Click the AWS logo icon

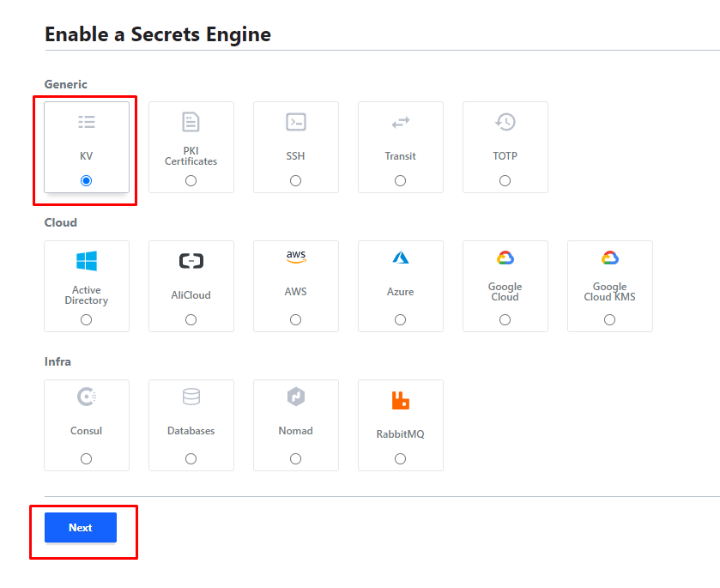coord(295,258)
